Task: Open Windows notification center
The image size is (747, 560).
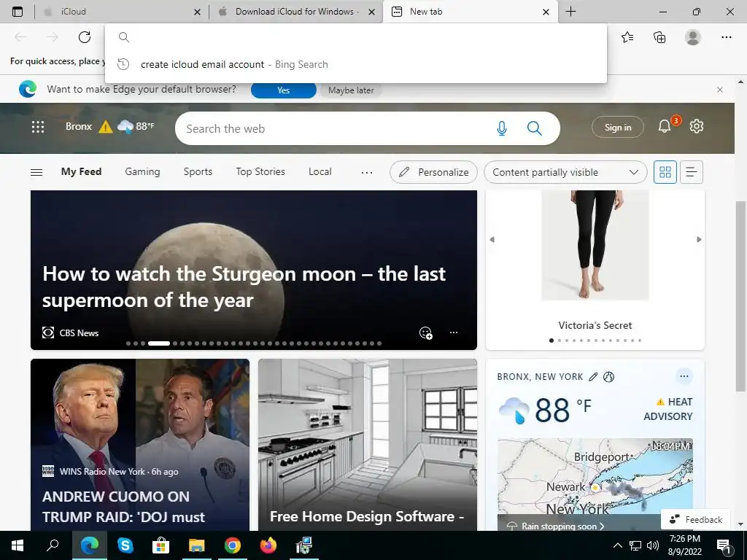Action: pyautogui.click(x=723, y=545)
